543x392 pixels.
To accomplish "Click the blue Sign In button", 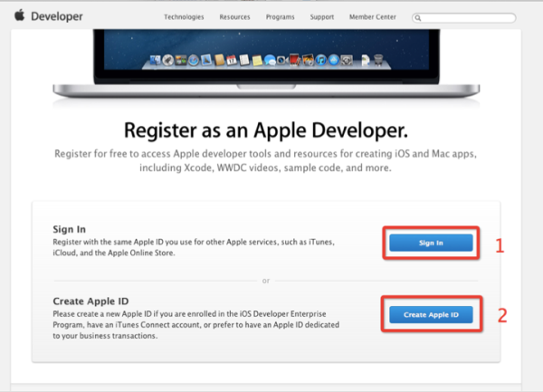I will (x=431, y=243).
